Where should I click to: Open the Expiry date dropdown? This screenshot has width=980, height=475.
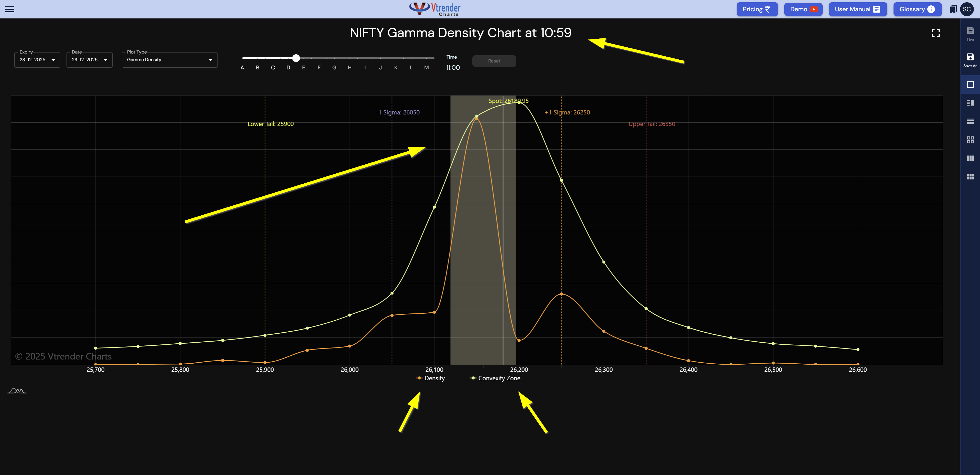pyautogui.click(x=37, y=60)
